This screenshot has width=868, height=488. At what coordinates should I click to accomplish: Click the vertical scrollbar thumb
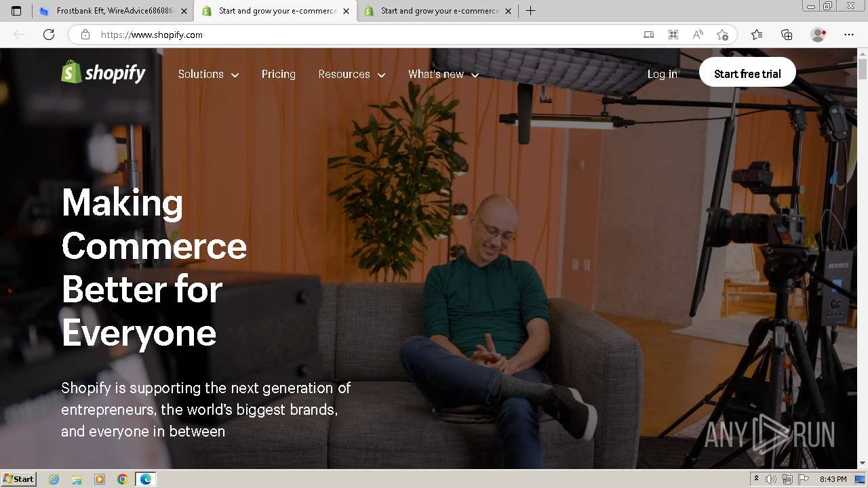pos(863,69)
